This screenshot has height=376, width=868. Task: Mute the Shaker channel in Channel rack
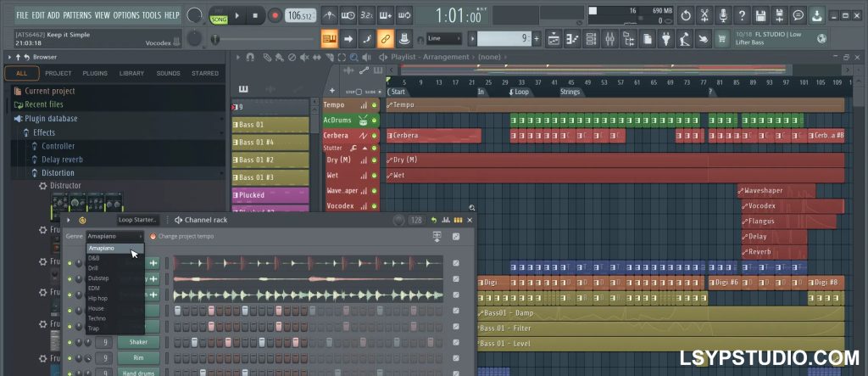[70, 342]
